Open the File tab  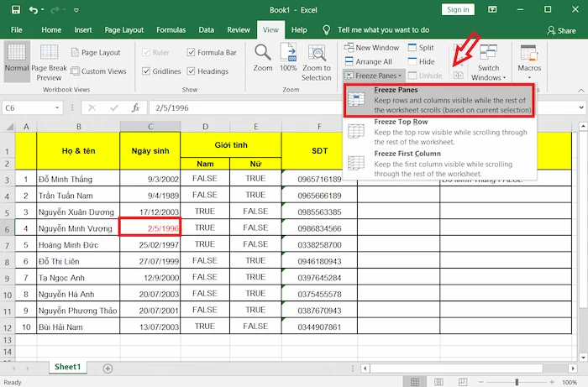17,30
